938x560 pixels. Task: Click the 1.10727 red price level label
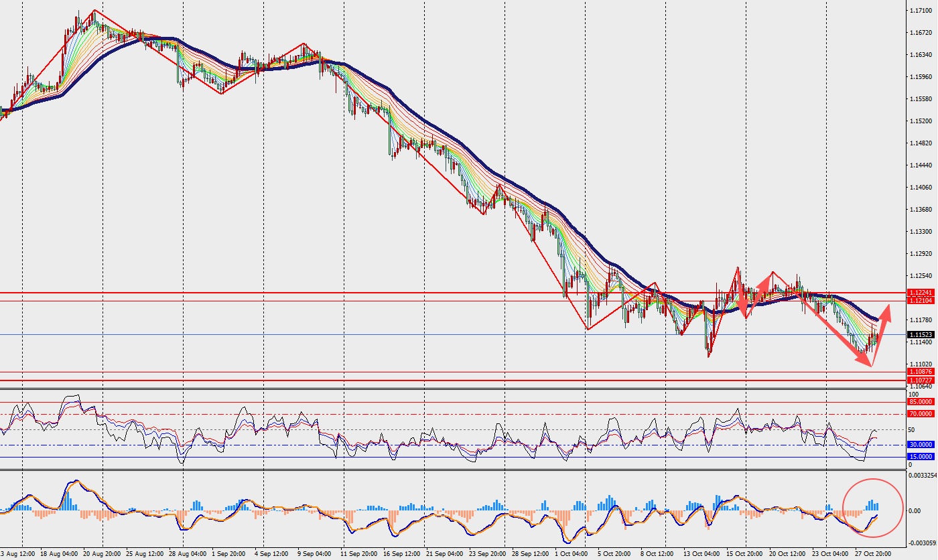[920, 380]
